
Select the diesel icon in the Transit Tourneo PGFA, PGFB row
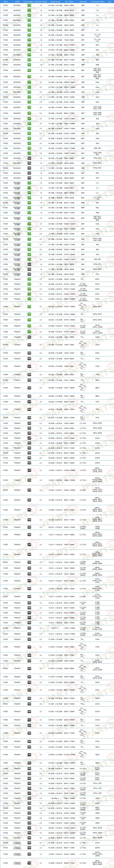point(29,854)
